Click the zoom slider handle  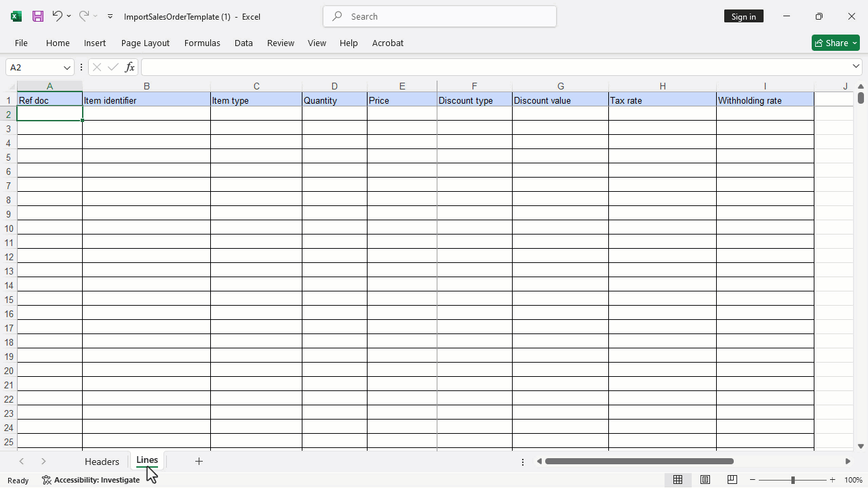(x=793, y=480)
